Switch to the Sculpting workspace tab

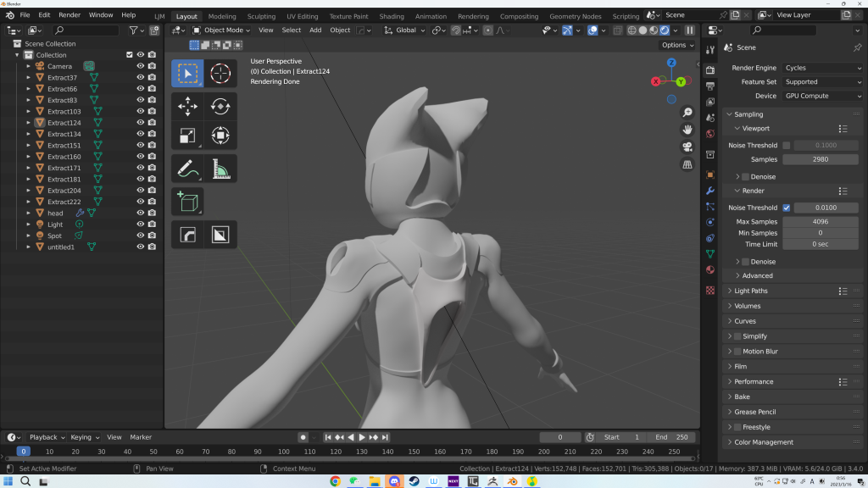[x=261, y=16]
